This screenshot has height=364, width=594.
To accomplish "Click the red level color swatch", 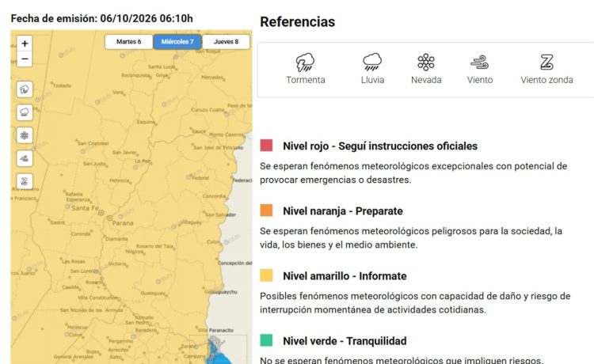I will coord(266,146).
